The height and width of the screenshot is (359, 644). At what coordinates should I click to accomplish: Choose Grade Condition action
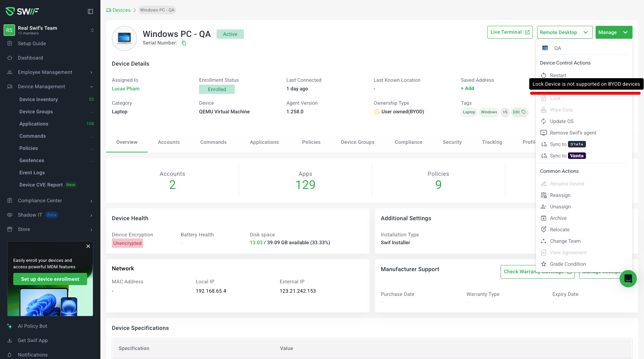point(568,264)
